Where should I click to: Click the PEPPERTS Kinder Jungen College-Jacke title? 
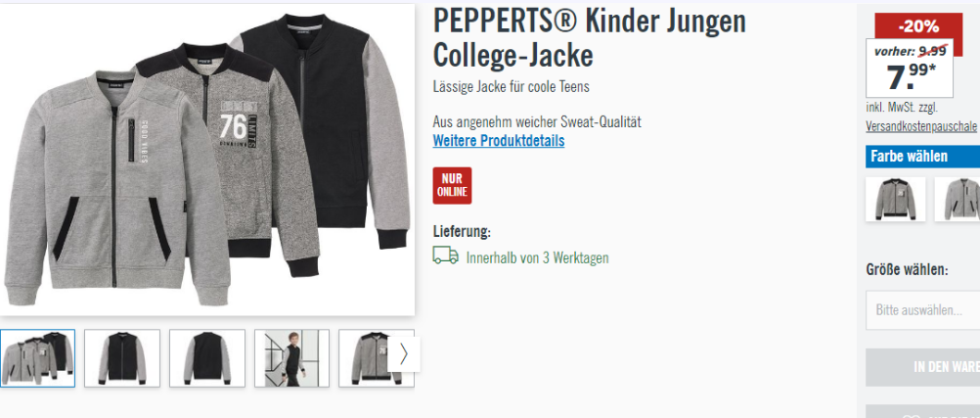click(590, 37)
